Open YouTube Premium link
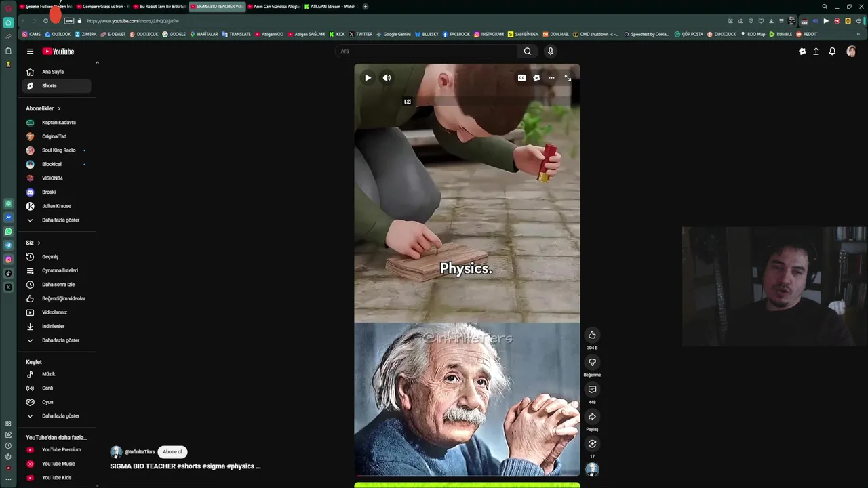868x488 pixels. tap(57, 450)
